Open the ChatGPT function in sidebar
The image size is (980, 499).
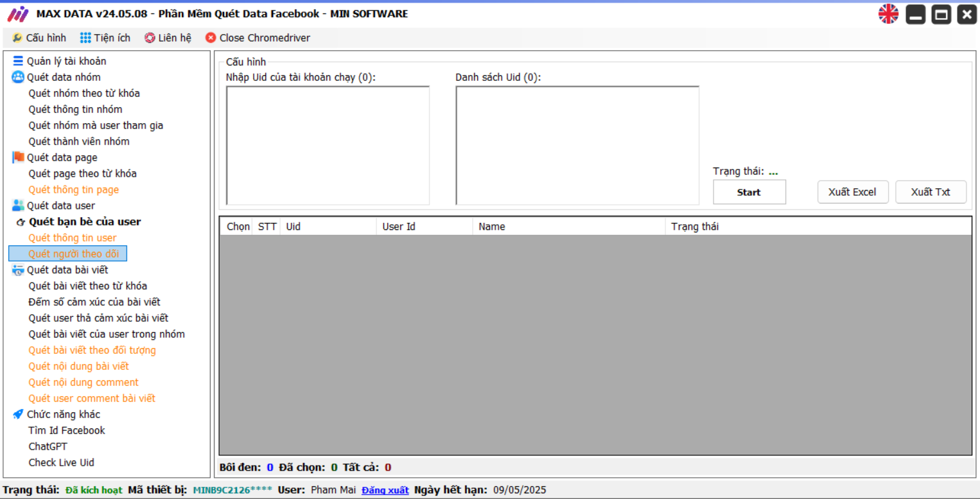point(48,446)
